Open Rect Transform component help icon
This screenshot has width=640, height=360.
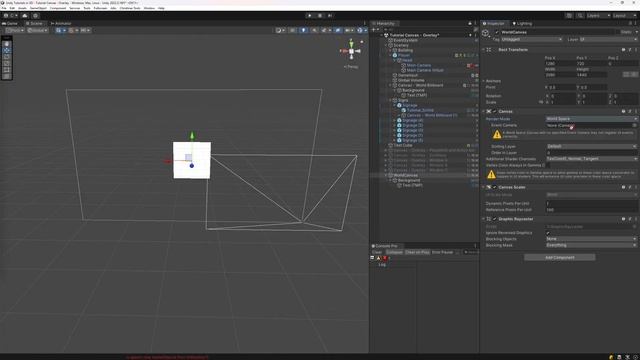click(x=623, y=49)
